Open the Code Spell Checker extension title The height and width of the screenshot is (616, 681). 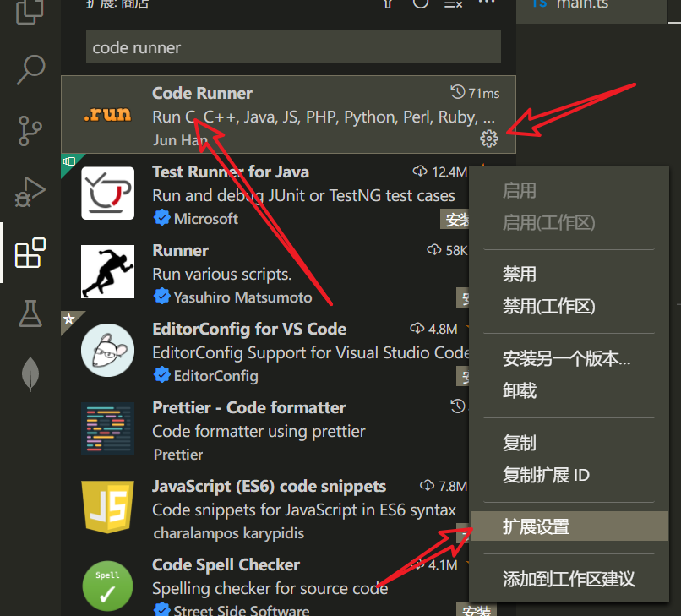pyautogui.click(x=226, y=564)
